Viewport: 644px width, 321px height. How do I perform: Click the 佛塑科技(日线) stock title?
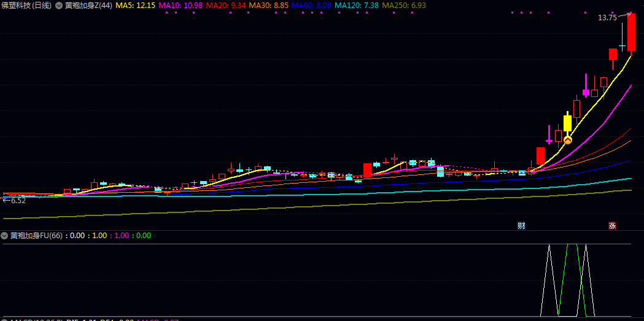coord(26,5)
